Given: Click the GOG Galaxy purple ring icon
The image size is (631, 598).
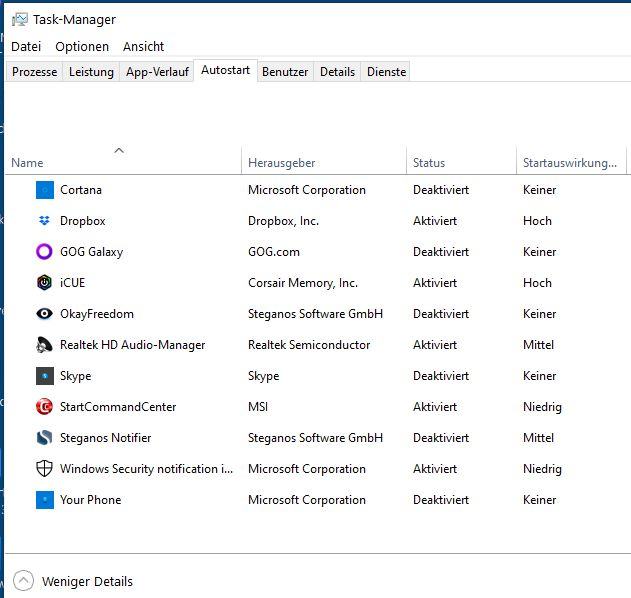Looking at the screenshot, I should tap(44, 252).
